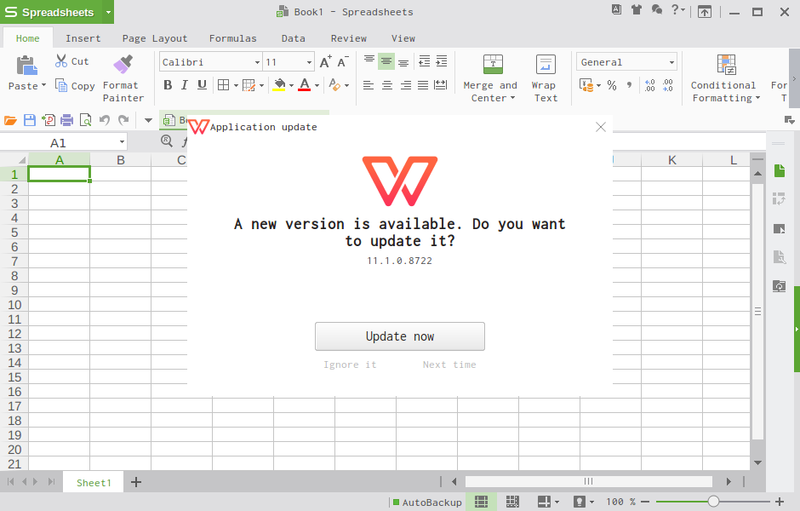Select column K header
Image resolution: width=800 pixels, height=511 pixels.
[672, 160]
